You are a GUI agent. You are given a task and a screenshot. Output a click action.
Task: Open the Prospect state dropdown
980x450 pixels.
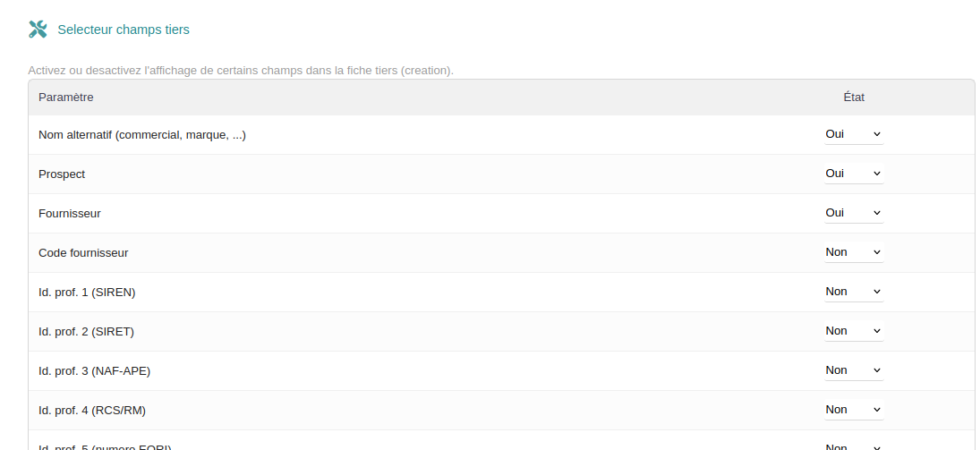tap(853, 174)
